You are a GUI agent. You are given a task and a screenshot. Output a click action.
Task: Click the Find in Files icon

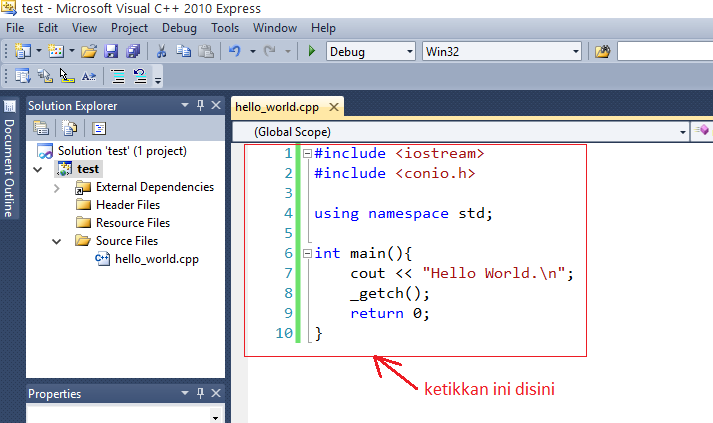pyautogui.click(x=603, y=51)
